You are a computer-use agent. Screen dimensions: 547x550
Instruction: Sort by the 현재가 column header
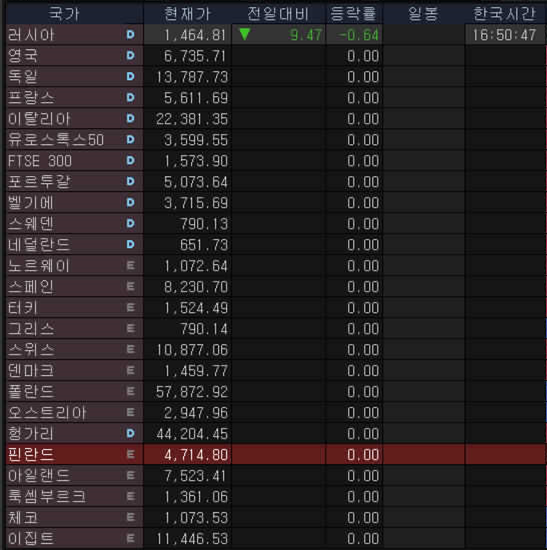(187, 14)
